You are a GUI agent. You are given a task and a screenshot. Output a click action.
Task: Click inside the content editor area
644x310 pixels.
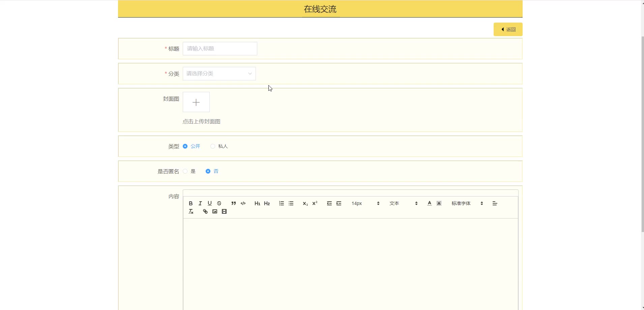(351, 264)
